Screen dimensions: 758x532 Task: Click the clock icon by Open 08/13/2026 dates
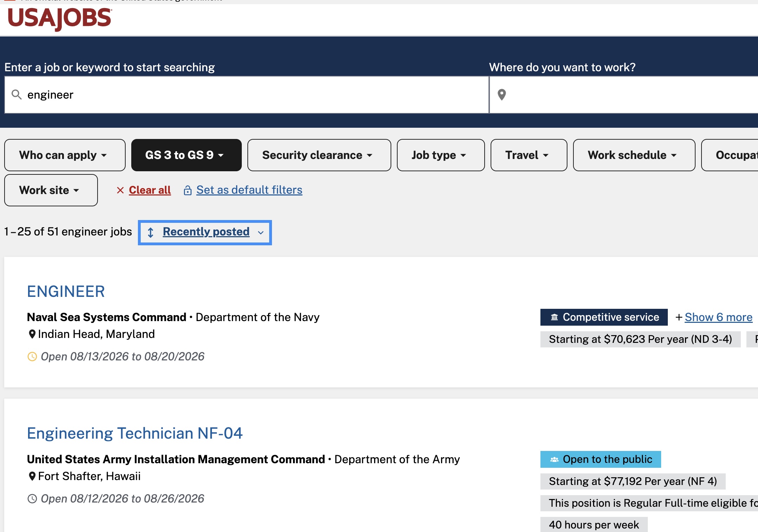[32, 357]
